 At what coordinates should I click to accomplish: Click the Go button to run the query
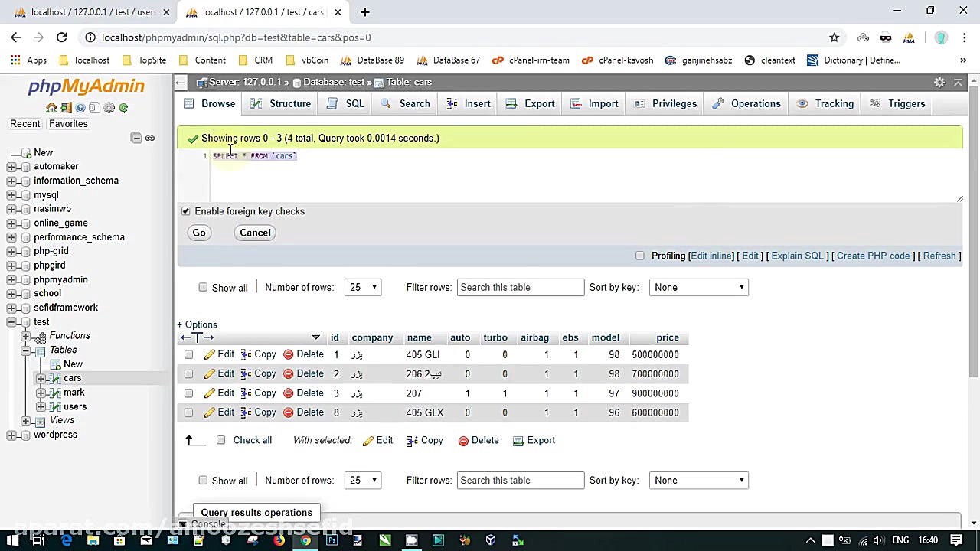[x=198, y=233]
